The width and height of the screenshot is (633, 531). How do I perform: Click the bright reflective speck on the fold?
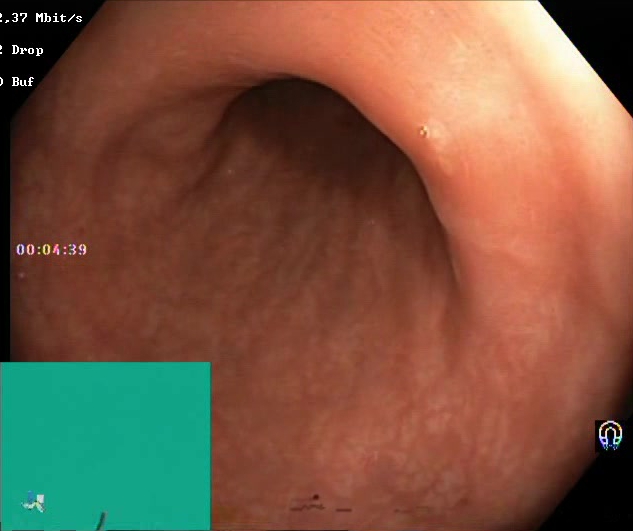point(424,132)
